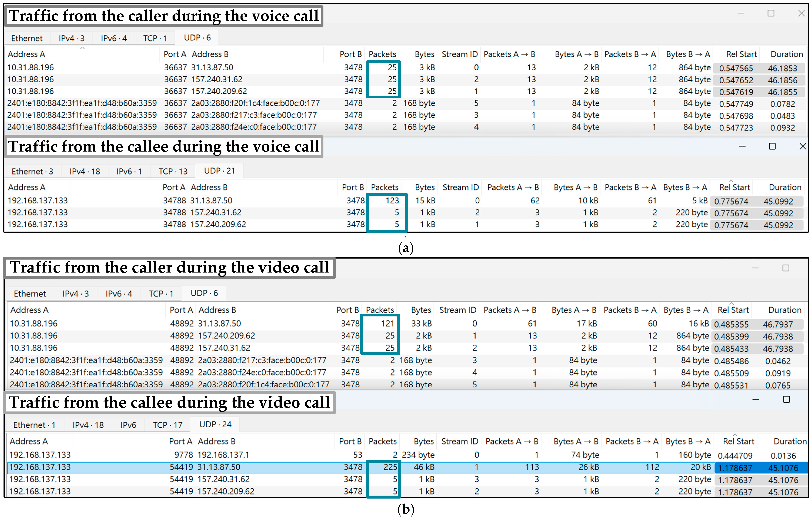Minimize the callee voice call window
Viewport: 812px width, 518px height.
pos(742,147)
